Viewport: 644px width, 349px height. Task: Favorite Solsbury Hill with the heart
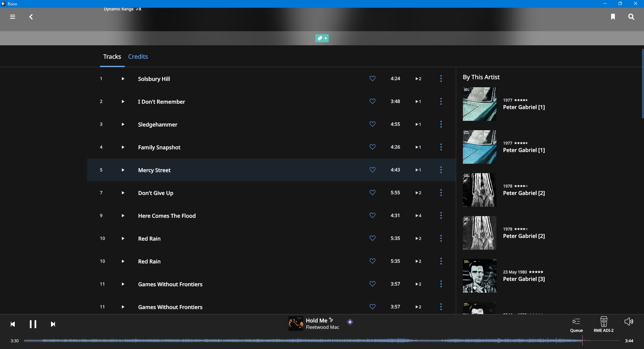(x=372, y=79)
